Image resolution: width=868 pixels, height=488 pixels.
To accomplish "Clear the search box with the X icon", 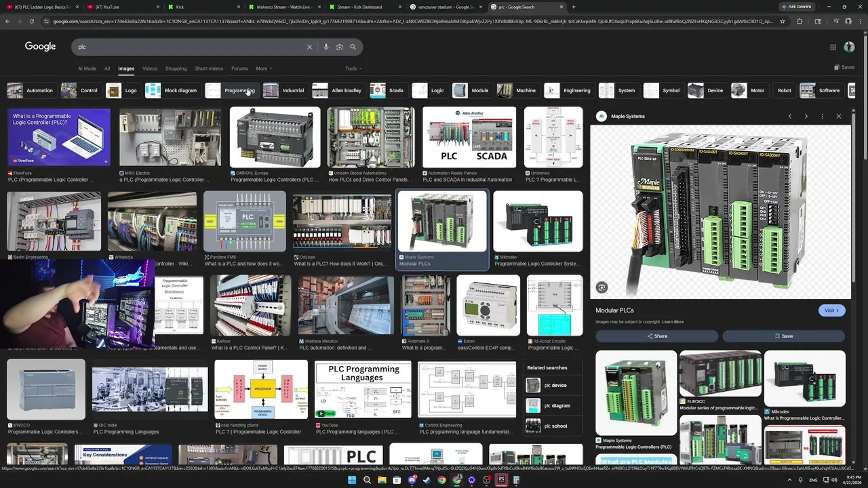I will click(x=309, y=47).
